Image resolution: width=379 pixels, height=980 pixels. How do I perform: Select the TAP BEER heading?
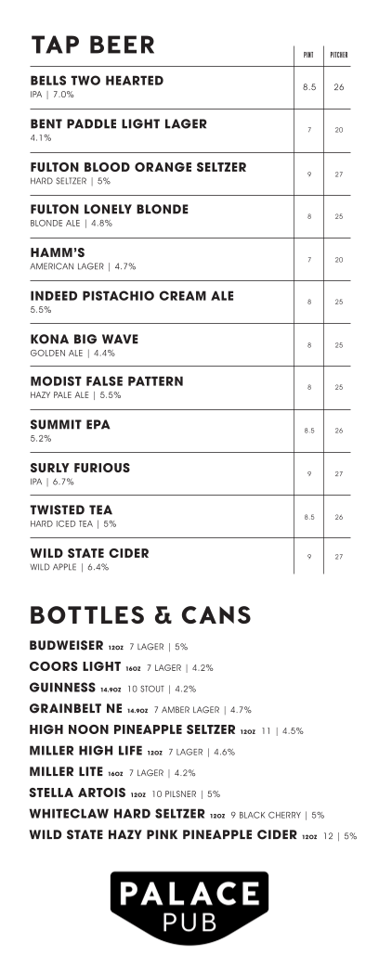point(93,45)
